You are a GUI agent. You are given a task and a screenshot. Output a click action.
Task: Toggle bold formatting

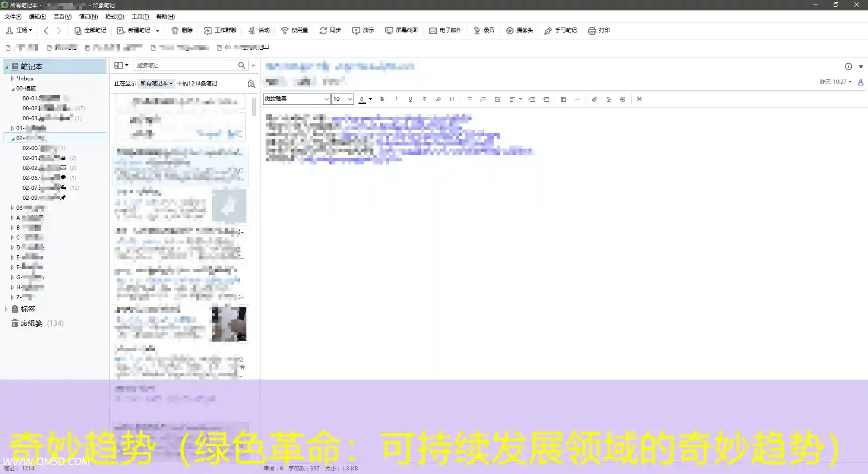pyautogui.click(x=382, y=99)
